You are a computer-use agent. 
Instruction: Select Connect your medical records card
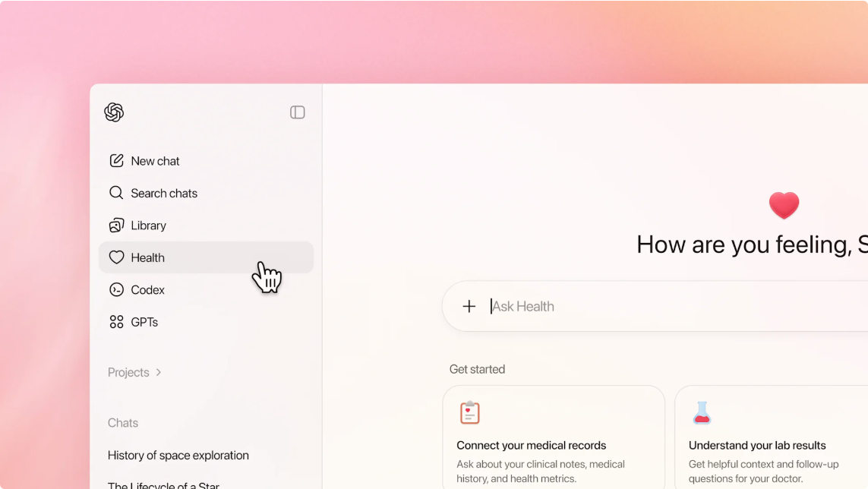pos(554,437)
